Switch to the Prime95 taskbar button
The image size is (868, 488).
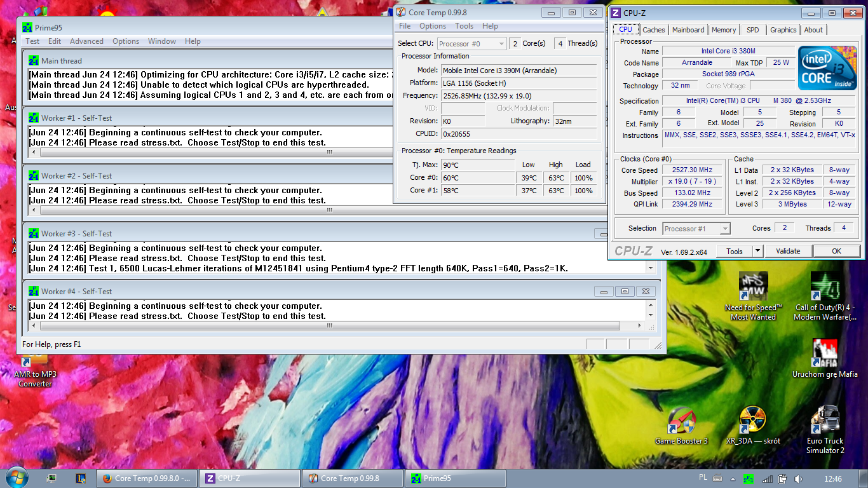456,478
